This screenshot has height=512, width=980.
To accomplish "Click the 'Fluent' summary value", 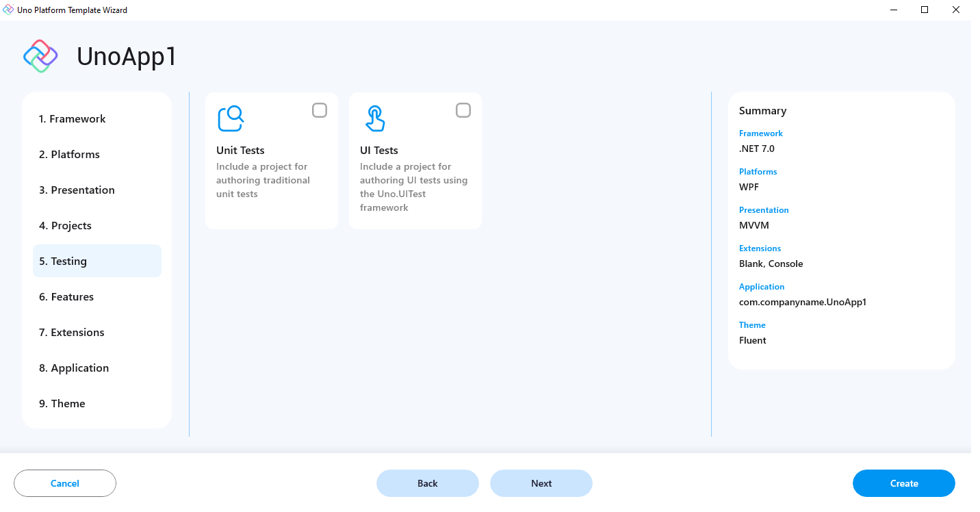I will [753, 340].
